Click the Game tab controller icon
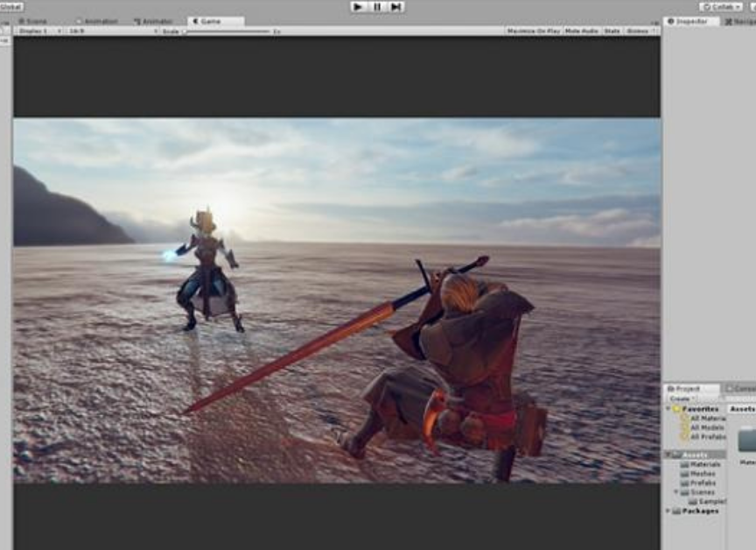The image size is (756, 550). point(195,21)
